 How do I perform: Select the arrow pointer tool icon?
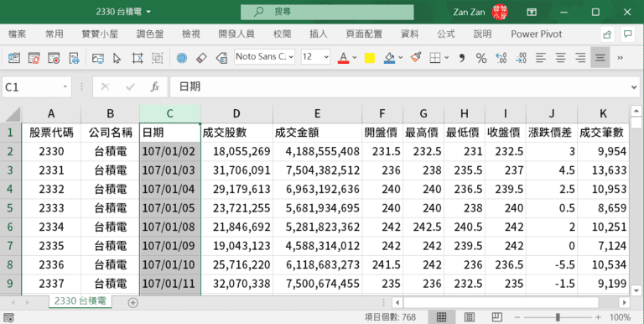(x=117, y=58)
